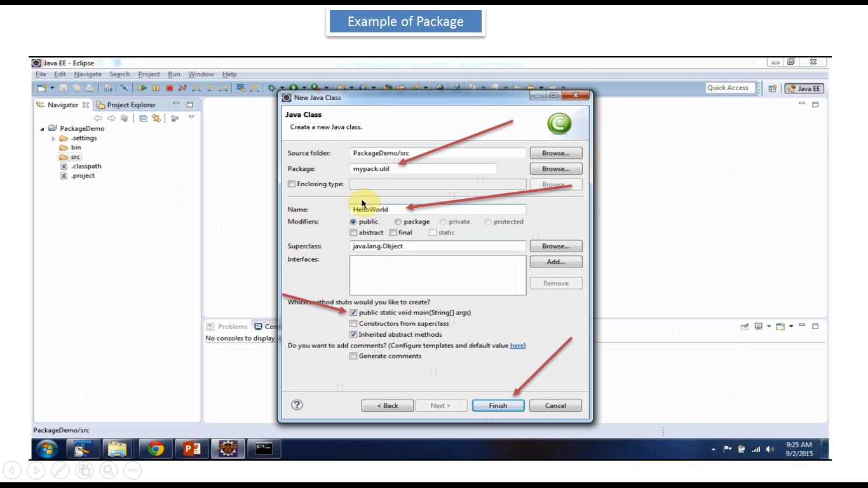Switch to the Problems tab

click(x=227, y=327)
